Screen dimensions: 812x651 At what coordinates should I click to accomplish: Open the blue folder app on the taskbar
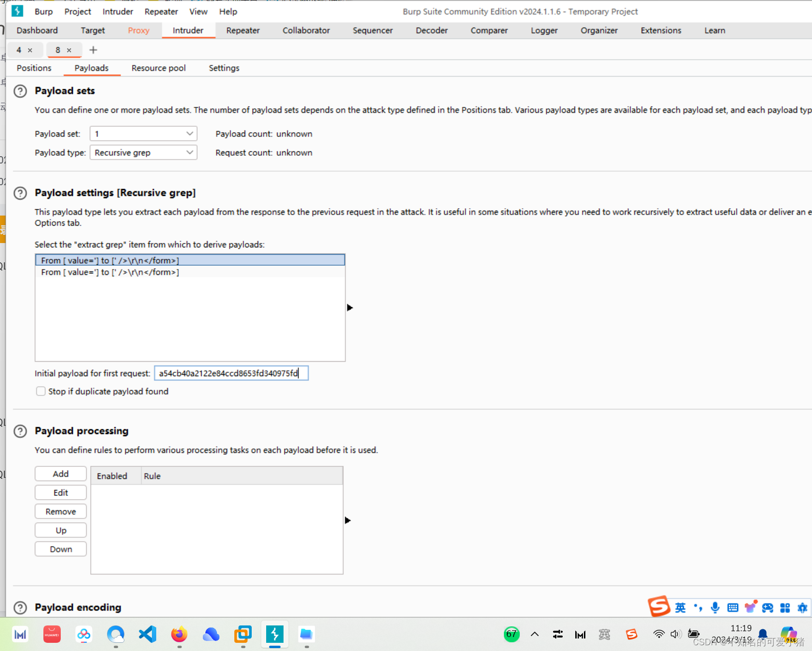pyautogui.click(x=306, y=634)
